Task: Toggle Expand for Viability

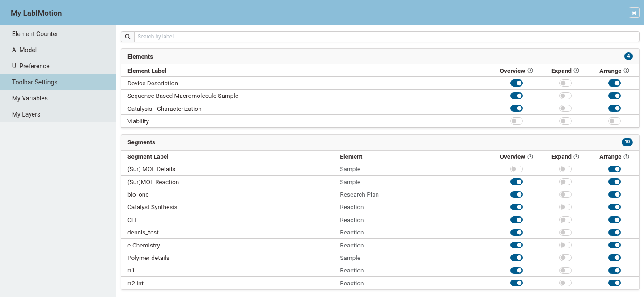Action: coord(565,121)
